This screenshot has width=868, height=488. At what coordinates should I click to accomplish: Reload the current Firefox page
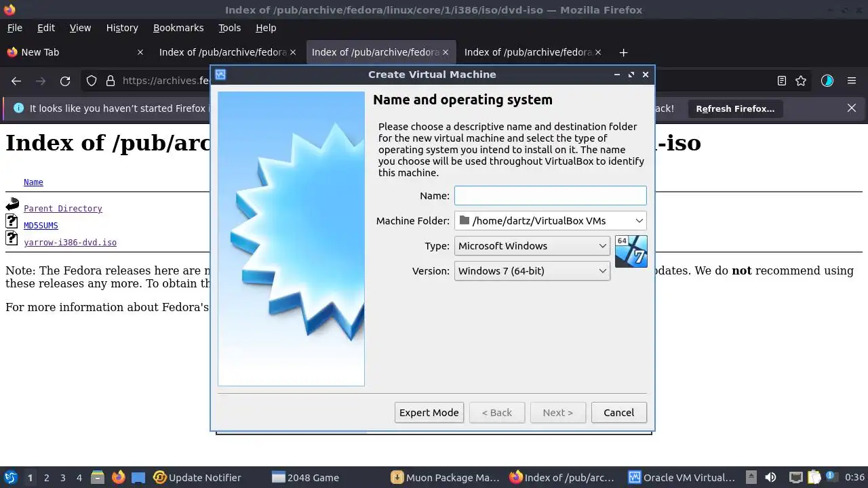pos(65,81)
